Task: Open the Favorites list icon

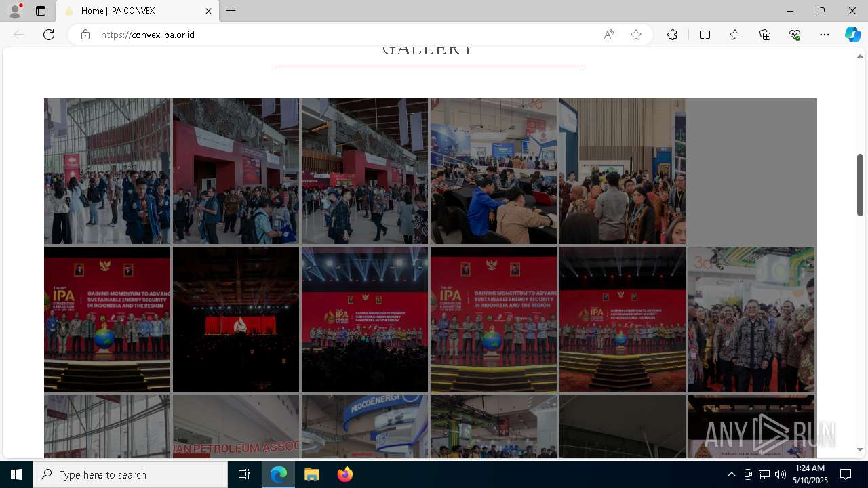Action: 735,35
